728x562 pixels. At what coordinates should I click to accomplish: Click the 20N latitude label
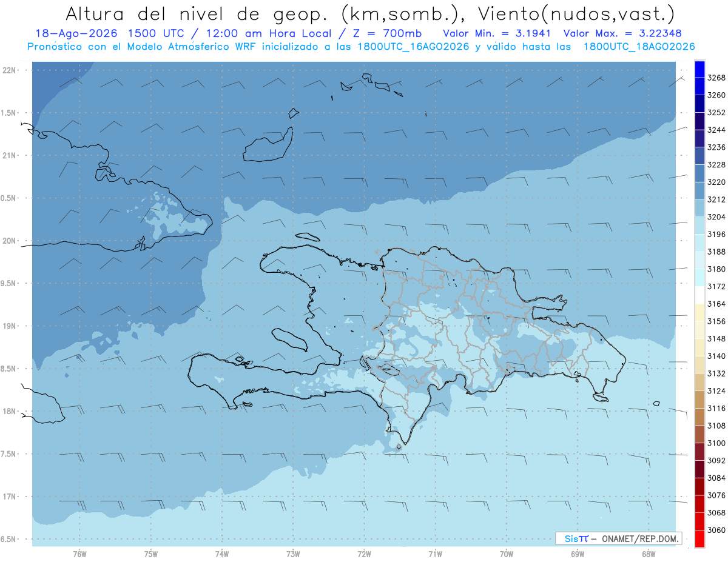click(9, 241)
